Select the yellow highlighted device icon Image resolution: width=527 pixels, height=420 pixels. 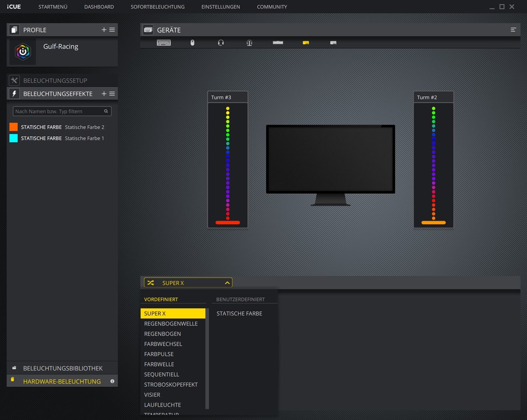point(306,43)
